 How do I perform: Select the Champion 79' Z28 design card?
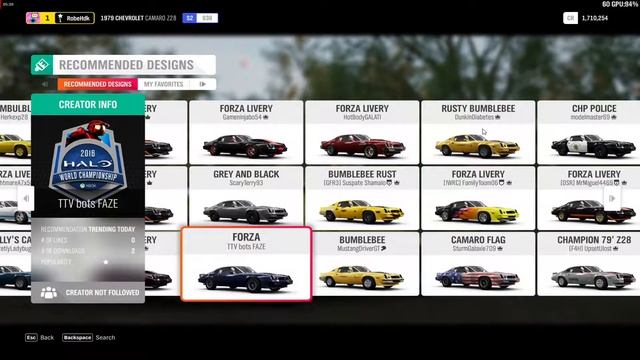[589, 264]
